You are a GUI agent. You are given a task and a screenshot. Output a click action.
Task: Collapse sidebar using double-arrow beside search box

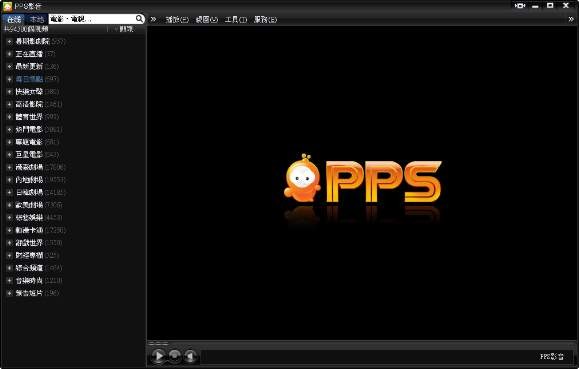tap(153, 19)
